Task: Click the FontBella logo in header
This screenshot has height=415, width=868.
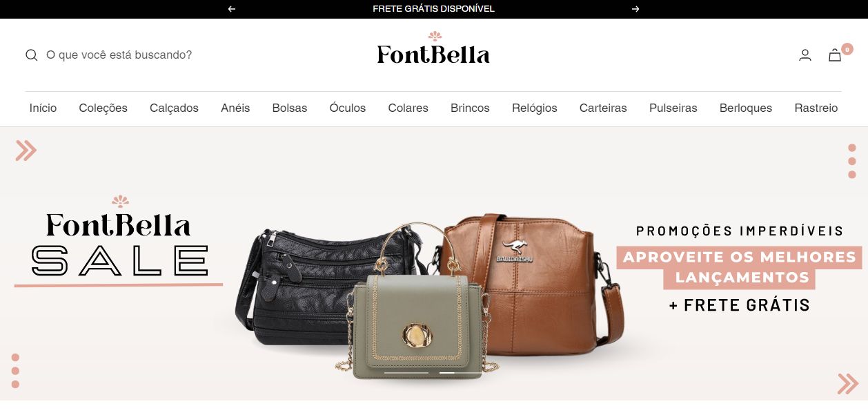Action: click(433, 48)
